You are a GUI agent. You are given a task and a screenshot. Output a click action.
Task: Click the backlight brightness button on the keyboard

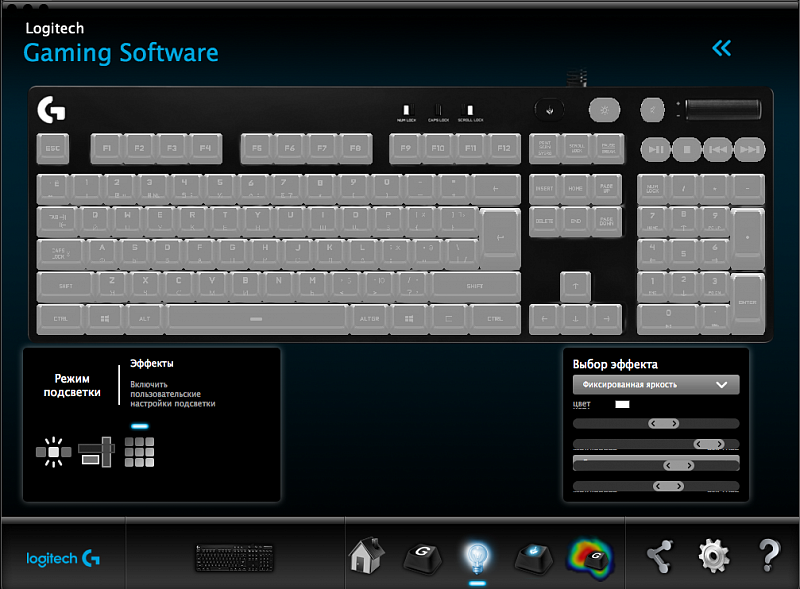(605, 110)
